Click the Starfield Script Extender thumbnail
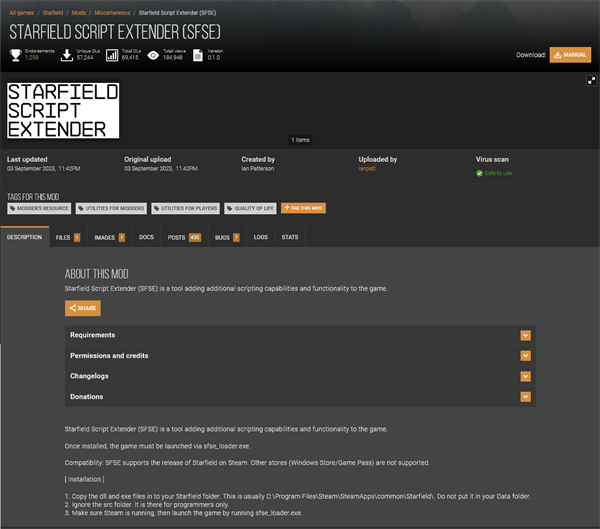Screen dimensions: 600x529 (x=64, y=110)
